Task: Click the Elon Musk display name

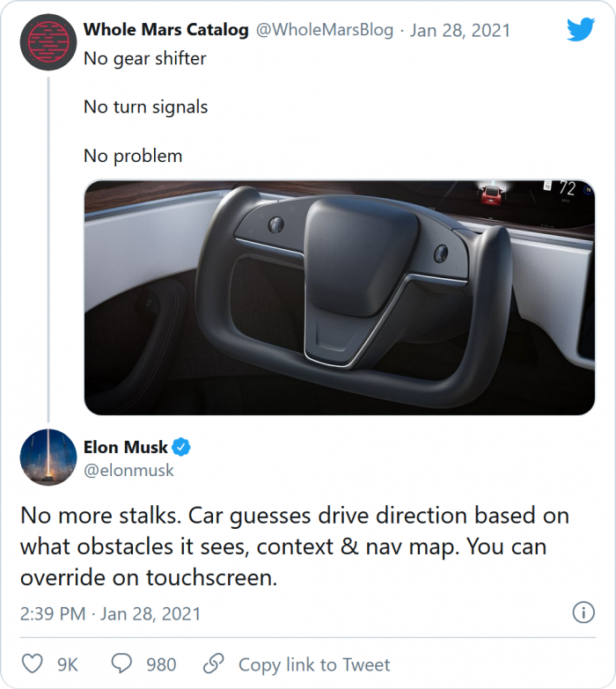Action: 126,448
